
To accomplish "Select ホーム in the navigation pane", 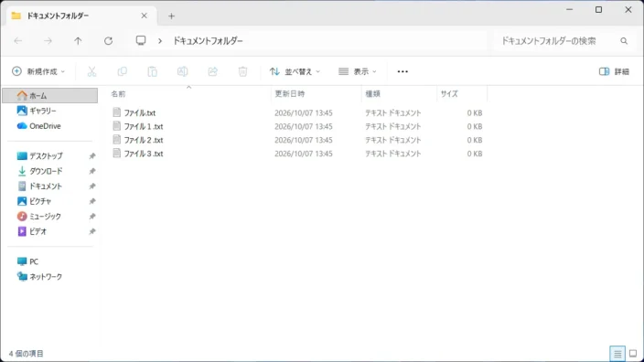I will 50,96.
